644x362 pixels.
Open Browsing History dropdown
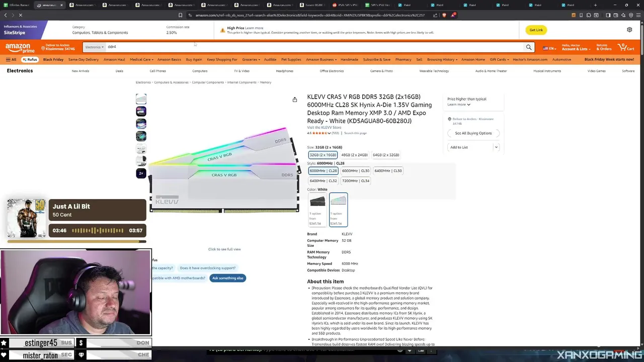pos(442,59)
